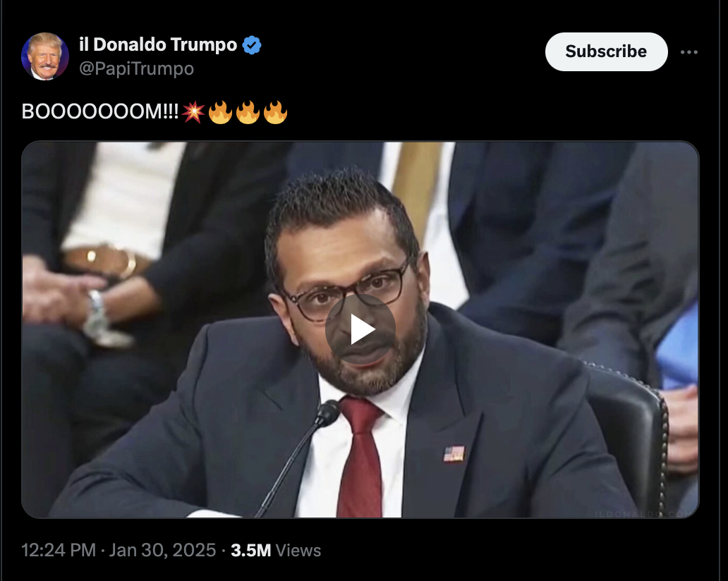Visit the @PapiTrumpo handle link

click(137, 68)
